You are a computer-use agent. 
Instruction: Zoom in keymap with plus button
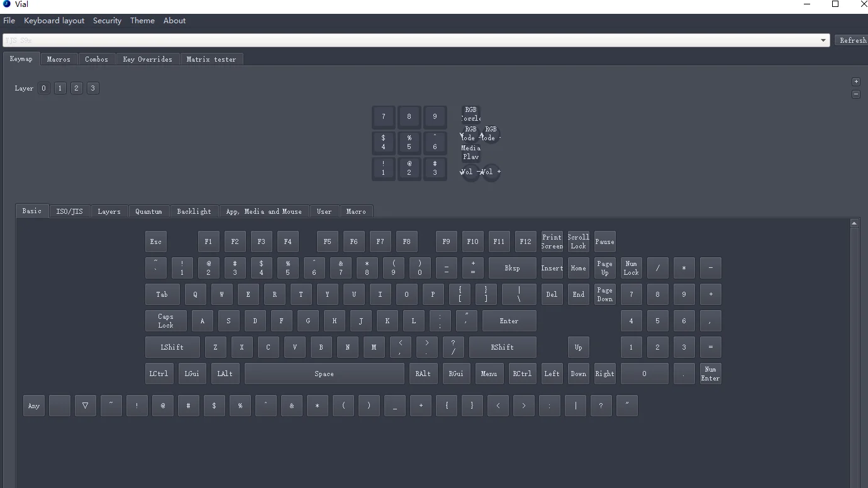855,81
